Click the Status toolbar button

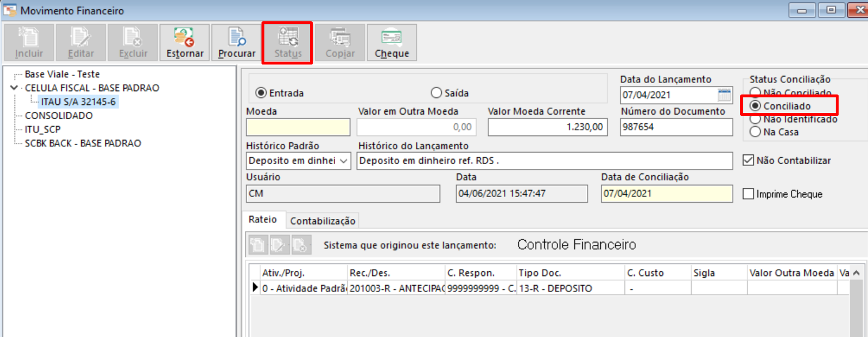287,43
